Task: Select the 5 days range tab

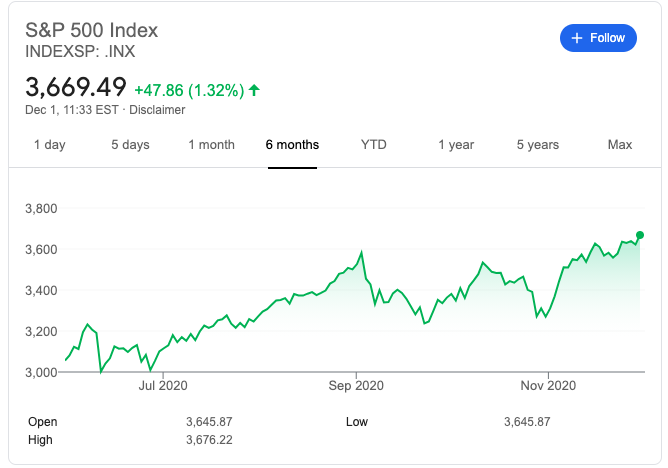Action: tap(130, 145)
